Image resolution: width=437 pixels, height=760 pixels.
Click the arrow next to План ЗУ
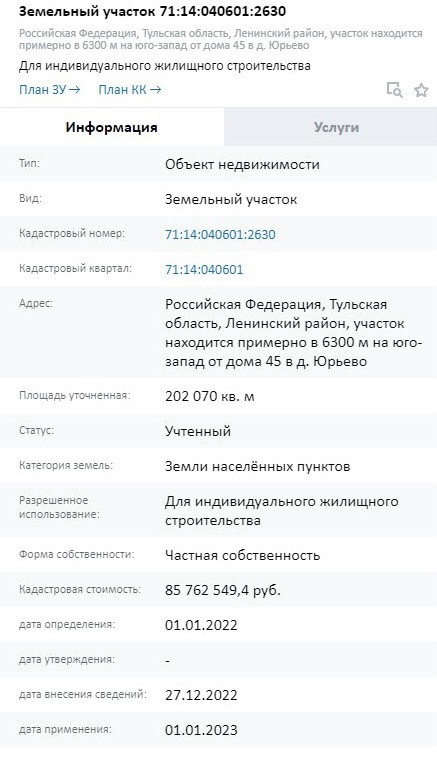click(74, 90)
